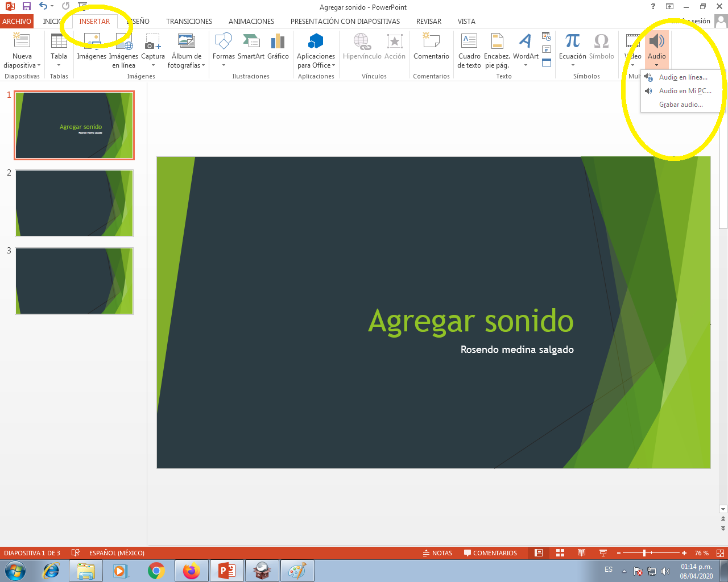Toggle the COMENTARIOS panel
This screenshot has width=728, height=582.
491,552
